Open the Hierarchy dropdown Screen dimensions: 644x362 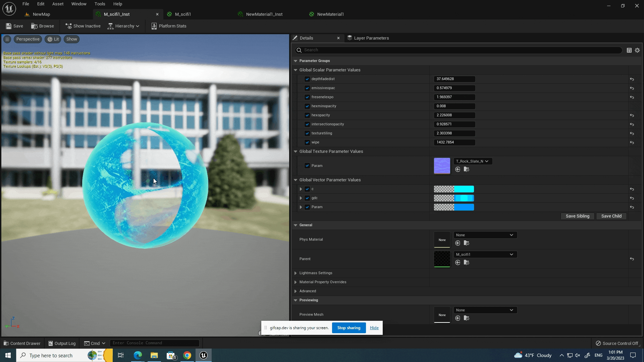pyautogui.click(x=123, y=26)
